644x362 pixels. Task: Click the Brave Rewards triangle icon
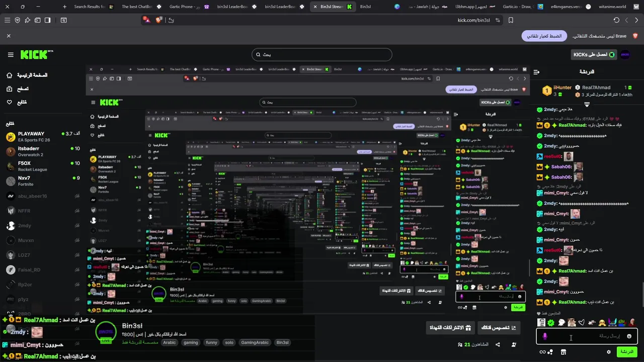point(146,20)
